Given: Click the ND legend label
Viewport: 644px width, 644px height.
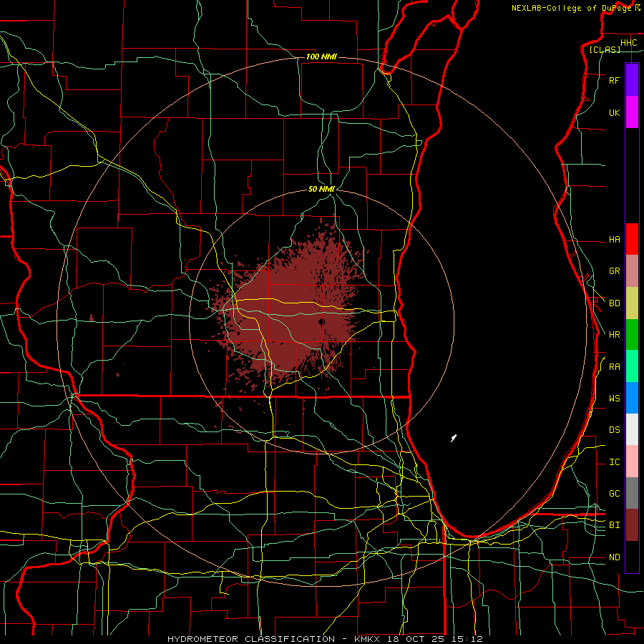Looking at the screenshot, I should click(x=614, y=557).
